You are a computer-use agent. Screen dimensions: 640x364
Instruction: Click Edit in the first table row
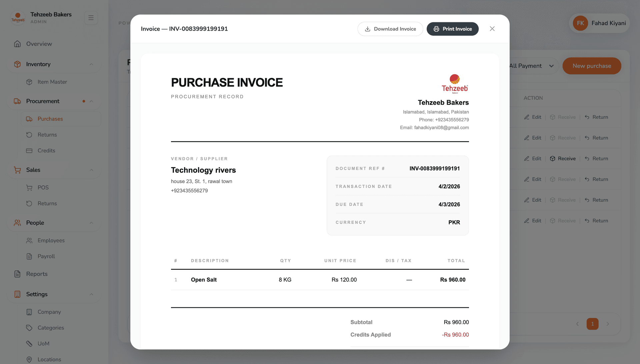coord(533,117)
